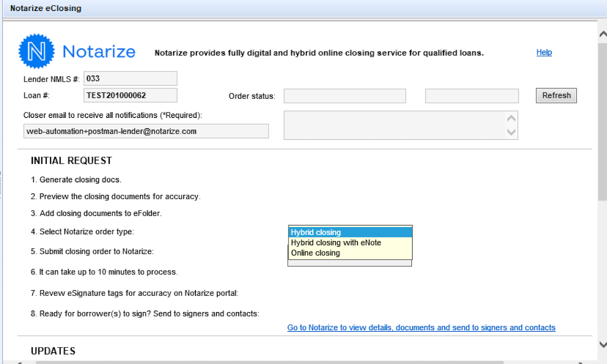Select the Hybrid closing option
The height and width of the screenshot is (364, 607).
click(x=350, y=232)
